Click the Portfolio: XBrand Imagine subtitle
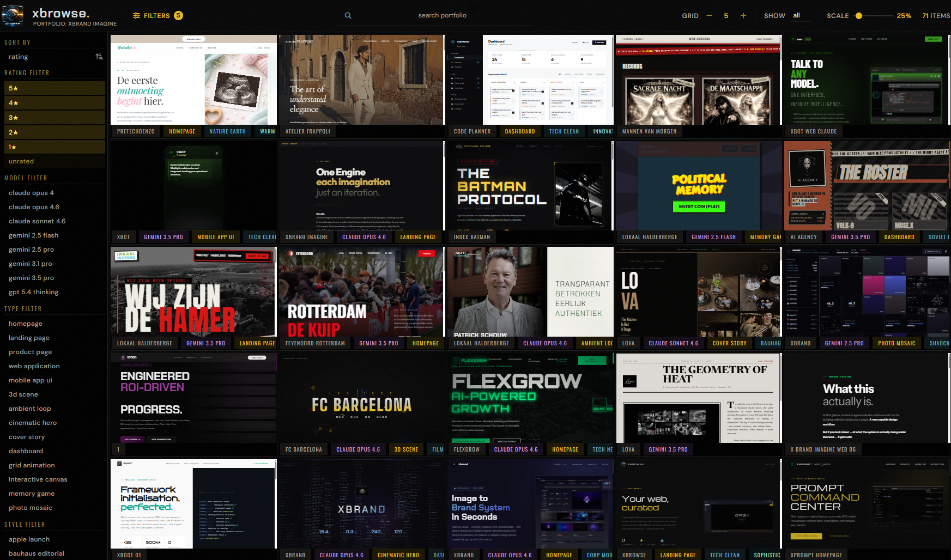The height and width of the screenshot is (560, 951). point(75,24)
